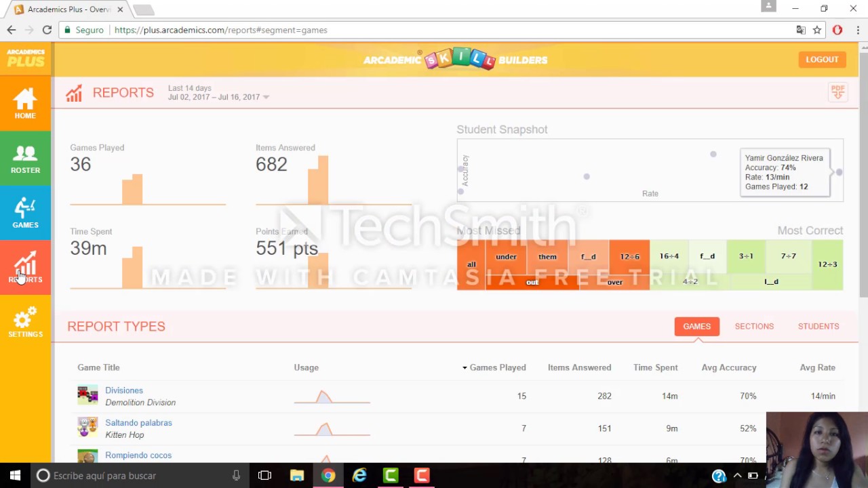Go to the Games sidebar section
868x488 pixels.
click(25, 213)
